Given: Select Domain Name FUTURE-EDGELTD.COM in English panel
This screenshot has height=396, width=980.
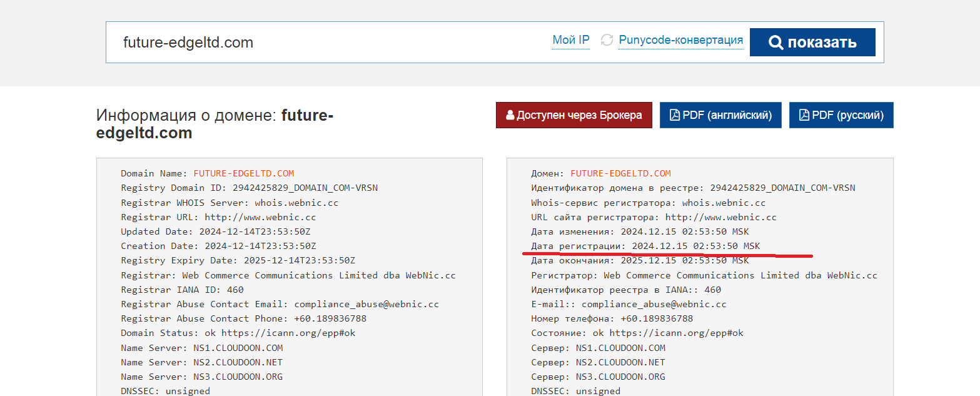Looking at the screenshot, I should click(207, 173).
